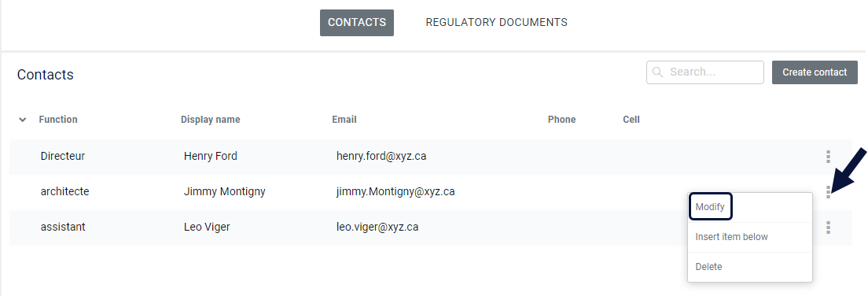Click email jimmy.Montigny@xyz.ca

pyautogui.click(x=395, y=192)
